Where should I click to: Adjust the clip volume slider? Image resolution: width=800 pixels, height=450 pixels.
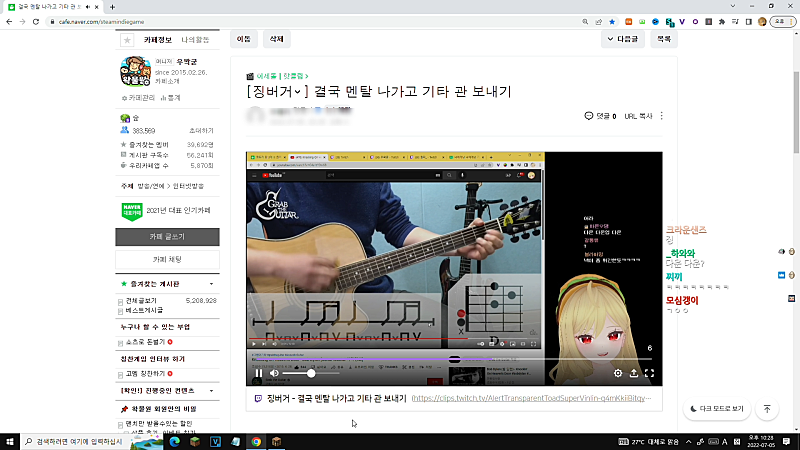point(311,373)
